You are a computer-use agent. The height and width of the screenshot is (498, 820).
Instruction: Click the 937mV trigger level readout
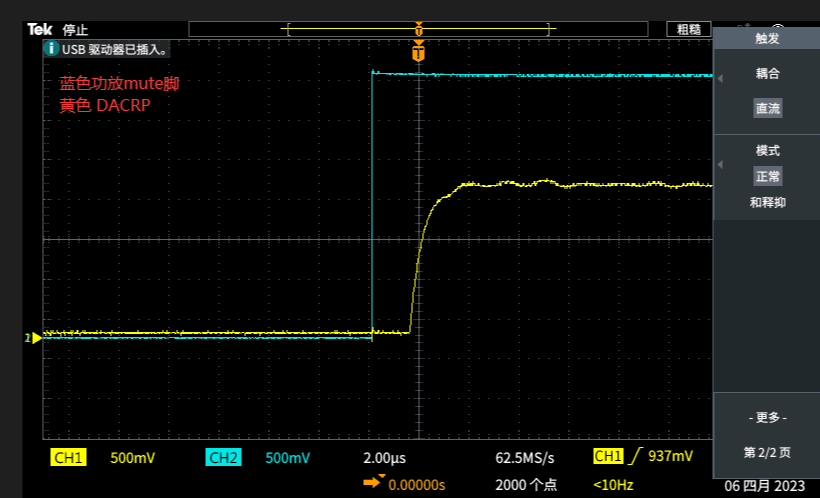[670, 456]
